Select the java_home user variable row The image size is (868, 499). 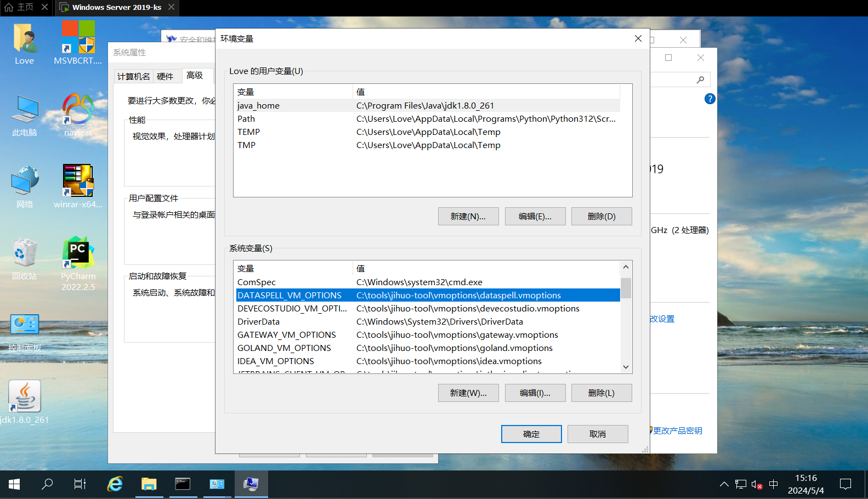click(427, 105)
